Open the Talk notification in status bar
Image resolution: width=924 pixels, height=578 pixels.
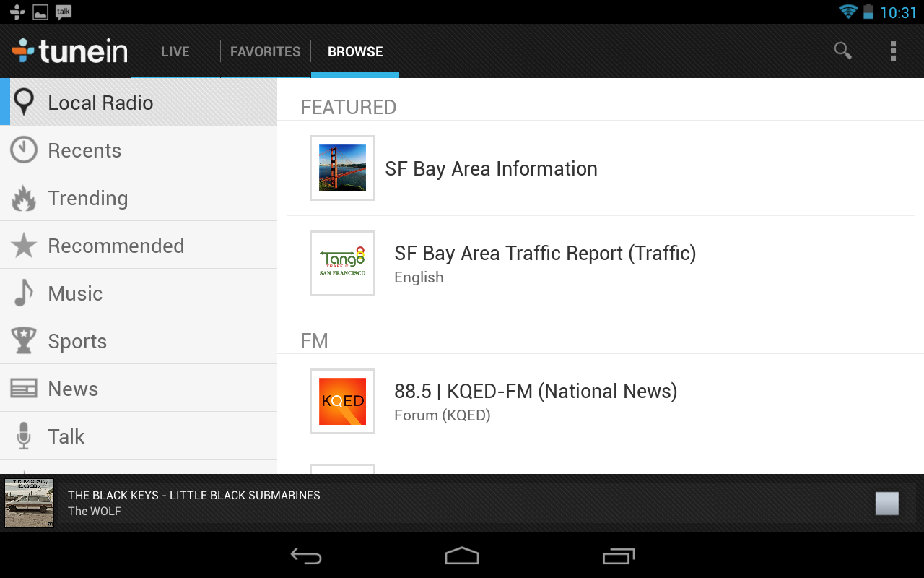(x=64, y=12)
